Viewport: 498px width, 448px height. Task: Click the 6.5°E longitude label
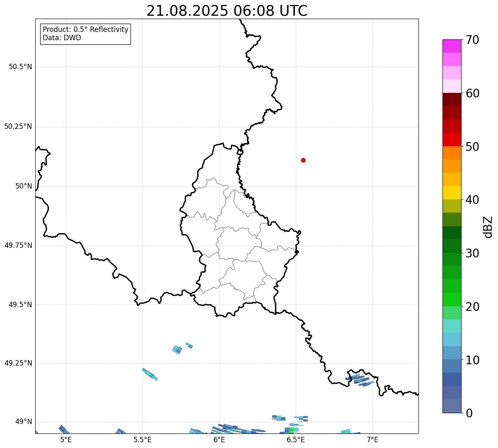click(x=296, y=439)
